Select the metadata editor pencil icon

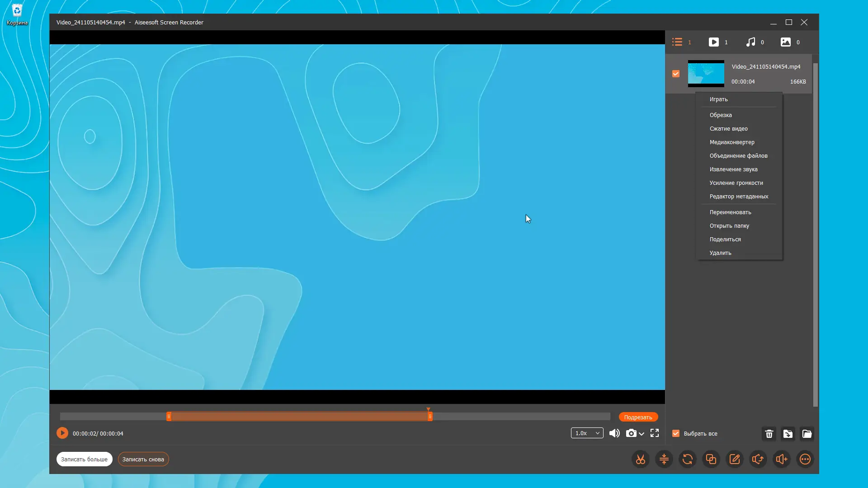pyautogui.click(x=735, y=459)
